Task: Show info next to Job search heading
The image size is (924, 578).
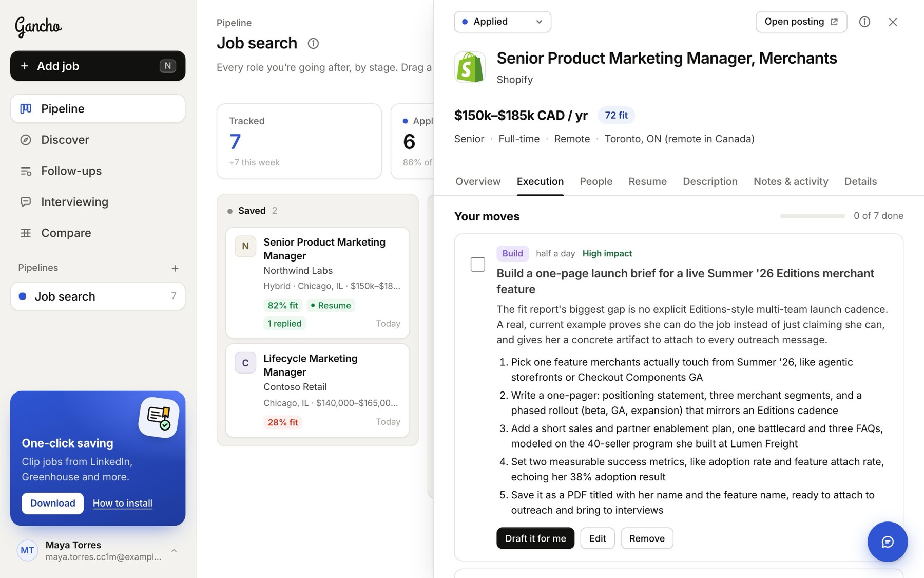Action: coord(313,43)
